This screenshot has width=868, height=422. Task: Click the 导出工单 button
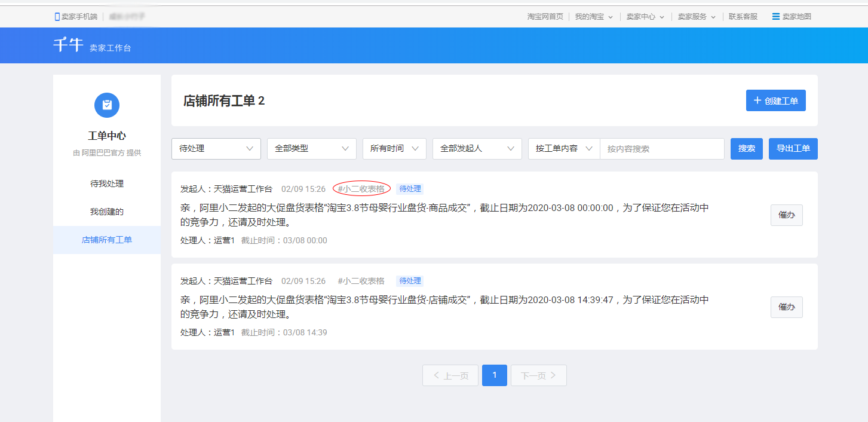[x=793, y=149]
